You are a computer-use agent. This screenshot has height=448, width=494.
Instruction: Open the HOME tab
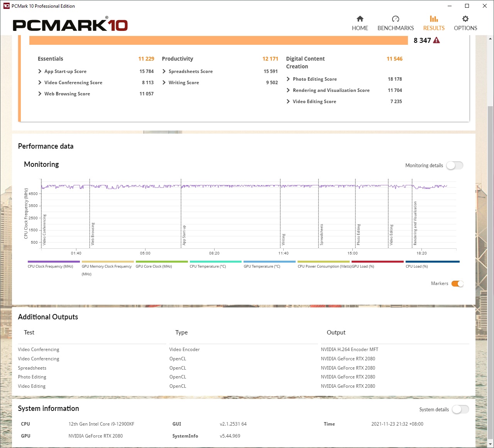pyautogui.click(x=360, y=23)
